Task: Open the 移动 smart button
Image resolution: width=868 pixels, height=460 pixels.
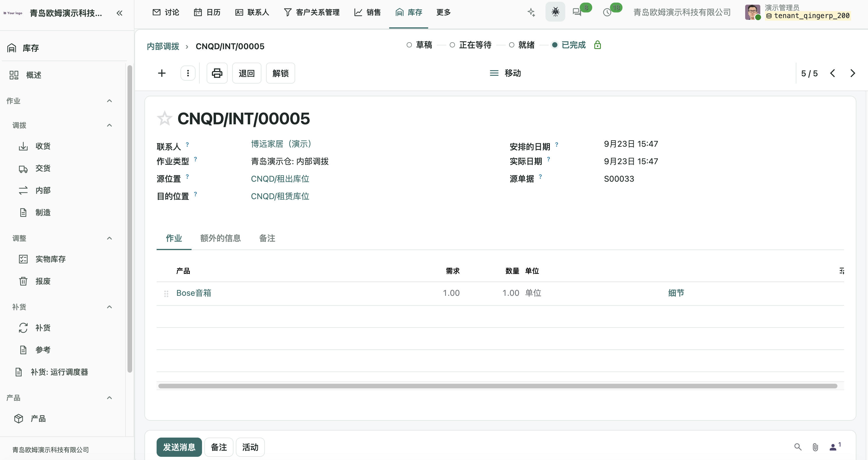Action: (505, 73)
